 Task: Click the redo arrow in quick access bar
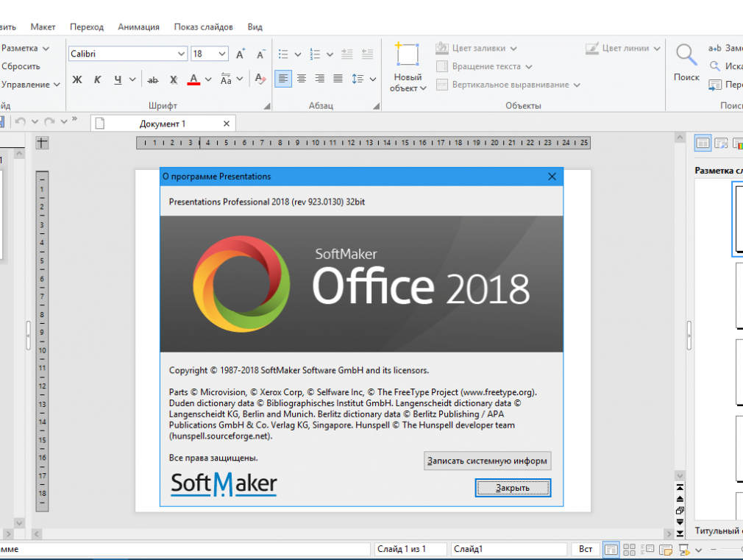[49, 122]
